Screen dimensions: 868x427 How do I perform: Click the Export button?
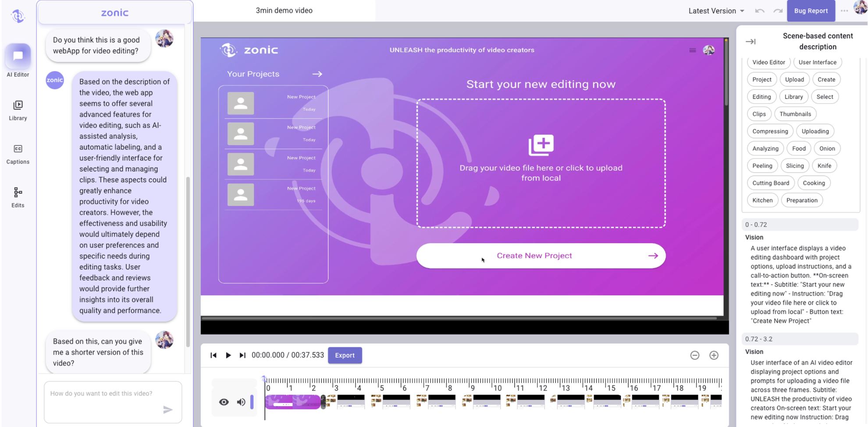tap(345, 355)
